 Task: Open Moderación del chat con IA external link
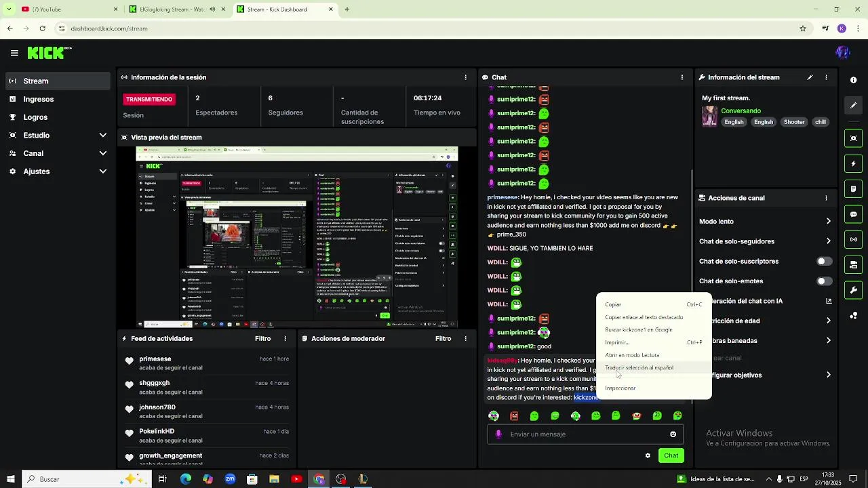click(x=829, y=301)
